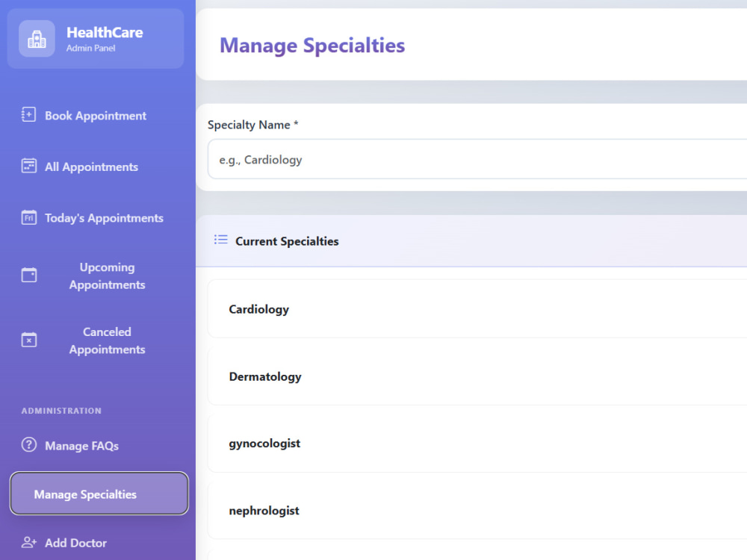
Task: Select the Manage Specialties sidebar item
Action: tap(99, 494)
